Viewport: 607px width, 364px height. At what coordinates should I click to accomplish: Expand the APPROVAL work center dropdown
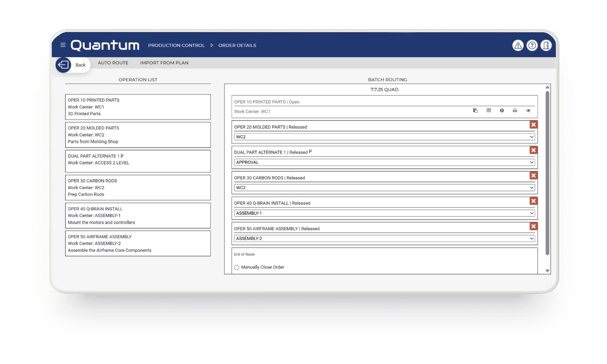click(x=384, y=162)
